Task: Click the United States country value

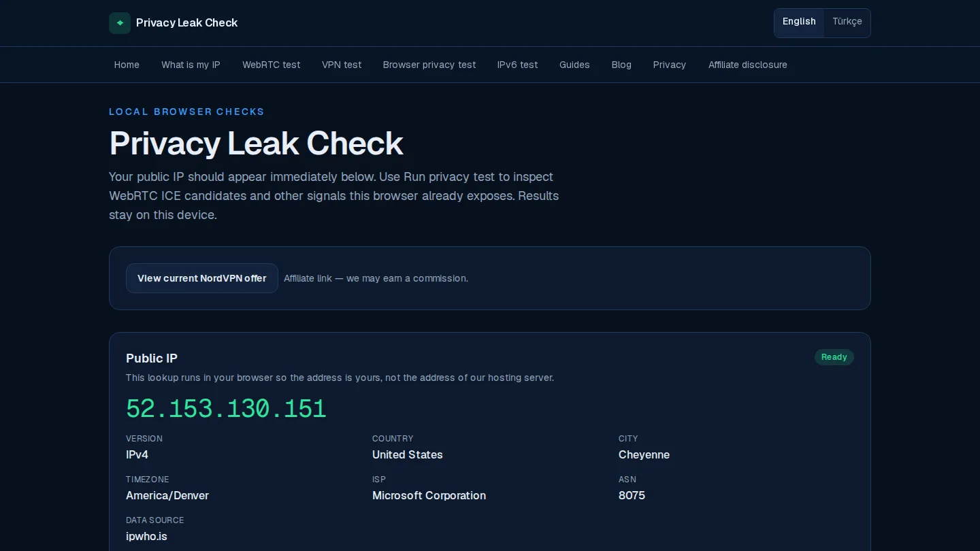Action: pos(407,454)
